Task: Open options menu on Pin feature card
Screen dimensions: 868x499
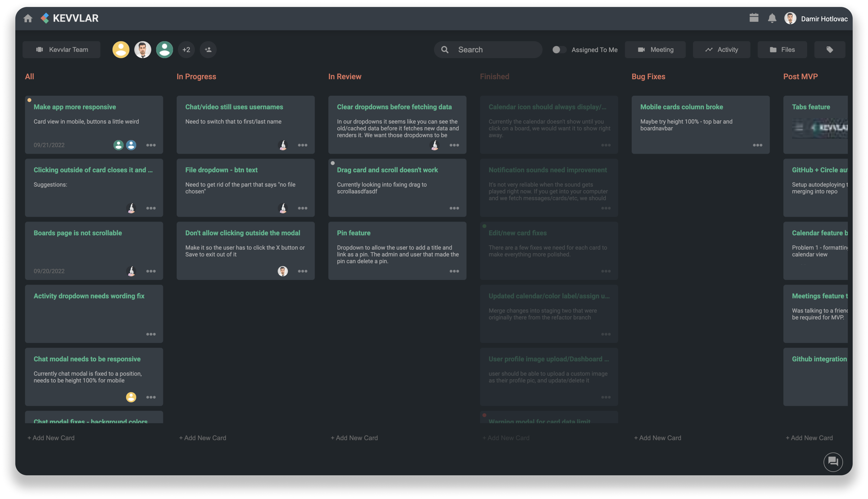Action: point(454,271)
